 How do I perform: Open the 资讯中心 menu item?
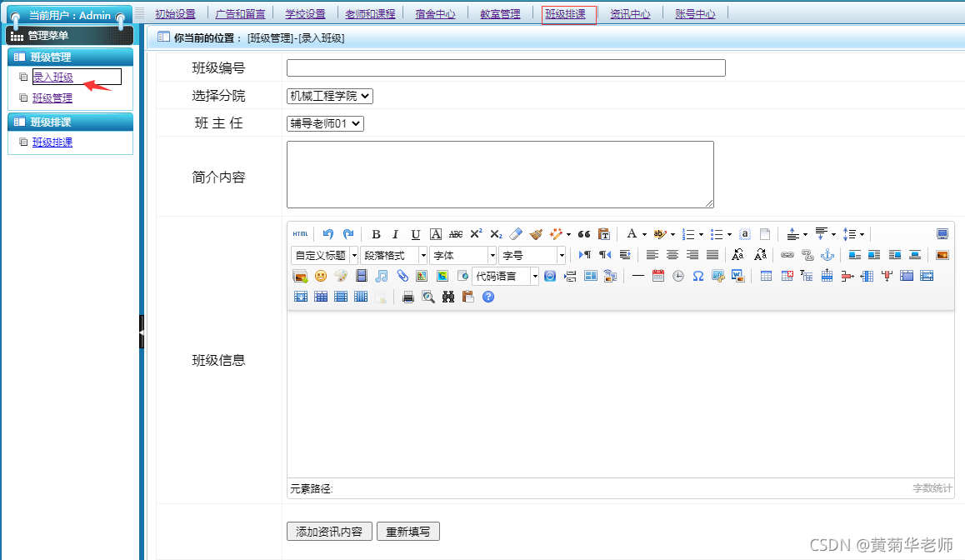click(631, 13)
